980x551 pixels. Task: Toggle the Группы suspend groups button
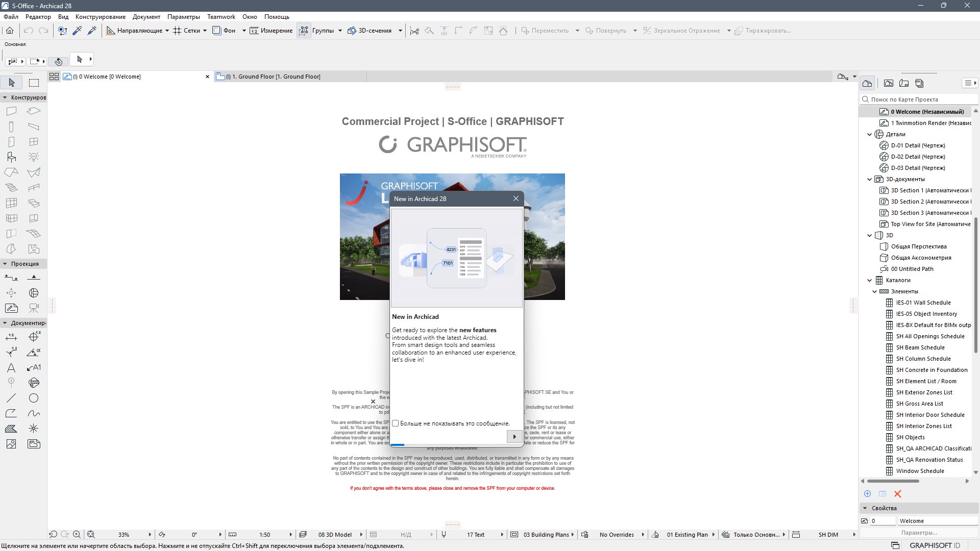point(304,31)
